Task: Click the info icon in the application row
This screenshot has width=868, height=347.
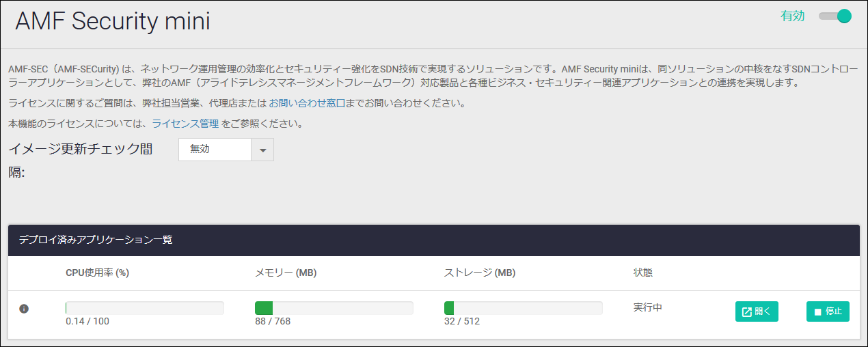Action: point(24,309)
